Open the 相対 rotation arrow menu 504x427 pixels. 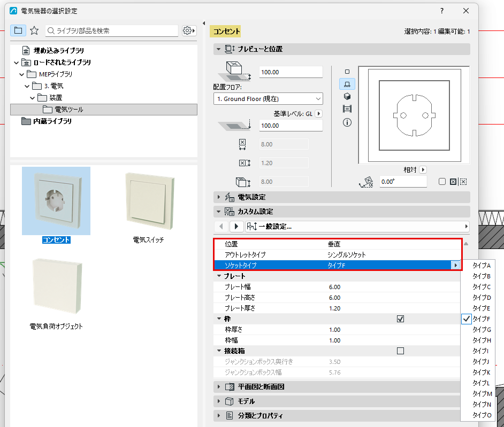click(x=423, y=169)
